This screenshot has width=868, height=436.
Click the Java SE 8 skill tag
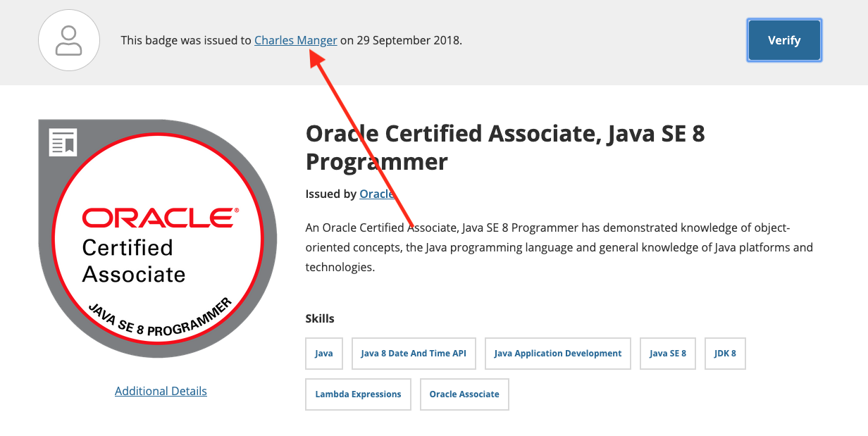[668, 354]
